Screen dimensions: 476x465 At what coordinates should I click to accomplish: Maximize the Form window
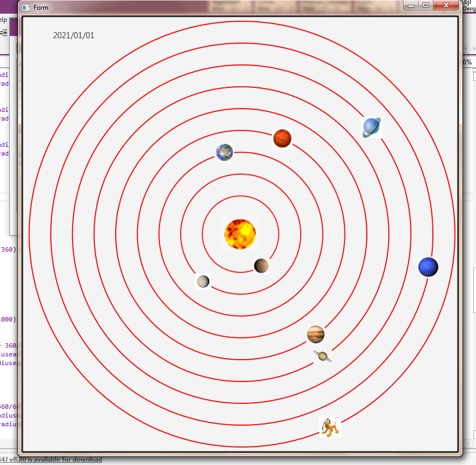pos(426,5)
